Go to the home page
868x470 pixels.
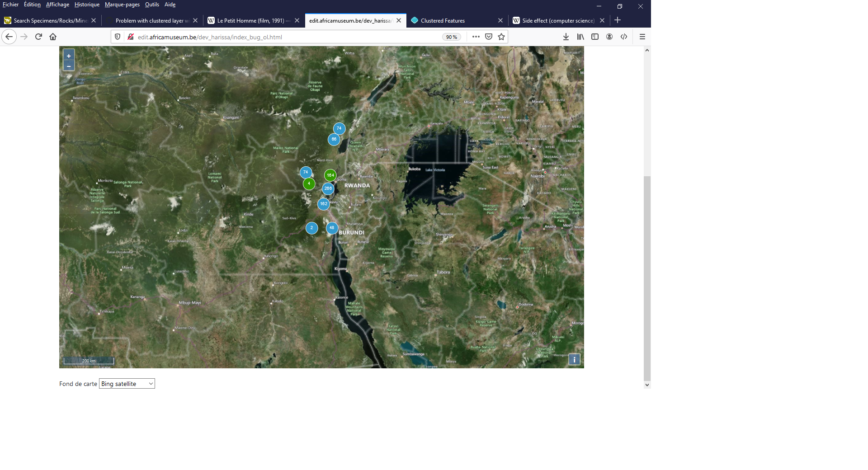tap(53, 37)
